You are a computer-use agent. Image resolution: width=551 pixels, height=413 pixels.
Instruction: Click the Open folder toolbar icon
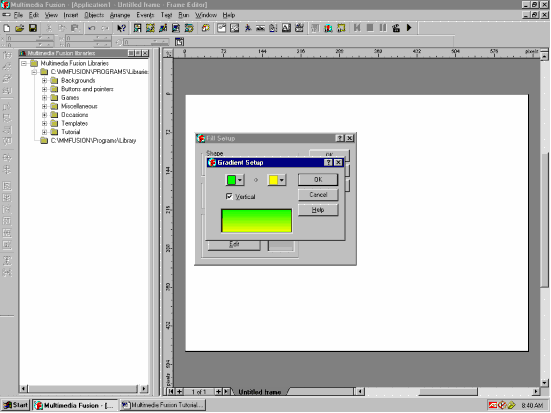click(20, 28)
